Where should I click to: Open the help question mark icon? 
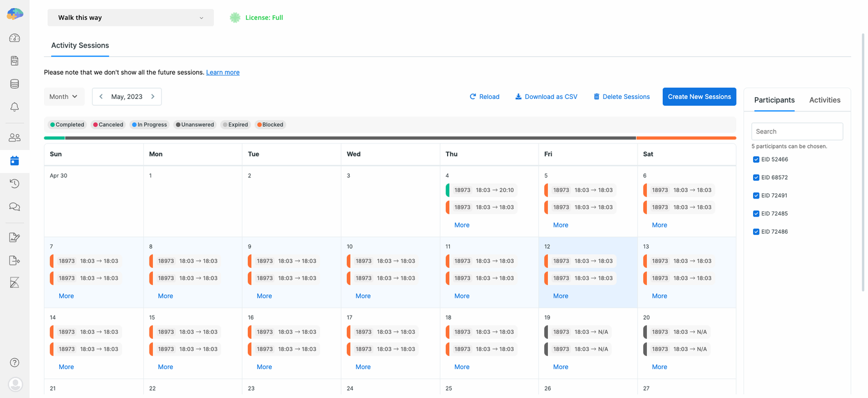point(14,362)
